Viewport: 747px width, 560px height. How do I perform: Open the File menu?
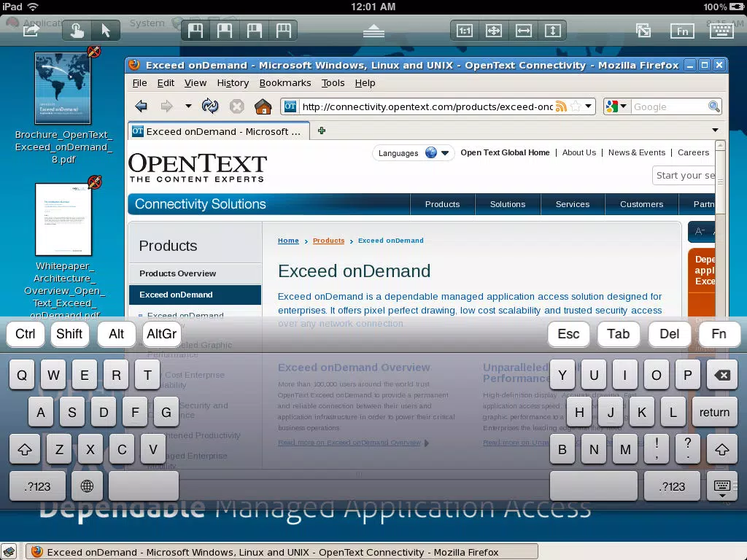[139, 83]
